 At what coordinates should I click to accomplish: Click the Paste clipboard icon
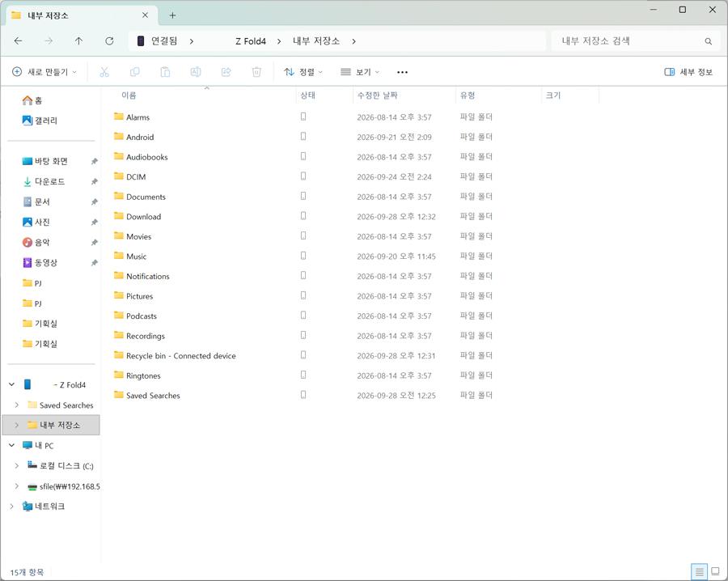coord(165,72)
